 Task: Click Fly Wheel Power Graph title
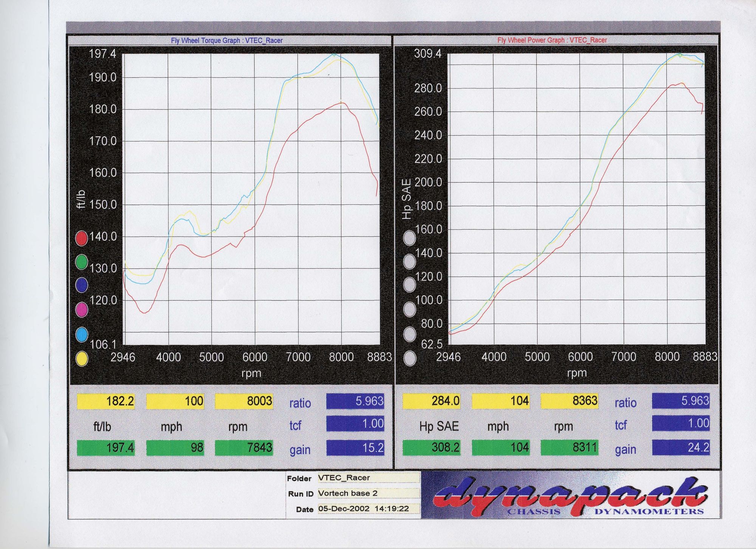pyautogui.click(x=552, y=40)
